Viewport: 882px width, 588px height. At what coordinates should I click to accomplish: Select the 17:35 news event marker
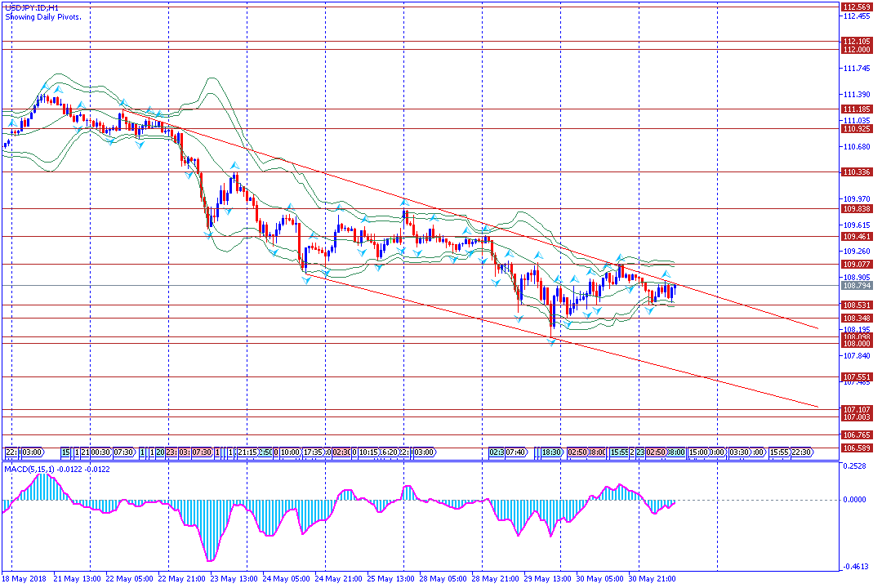(314, 452)
